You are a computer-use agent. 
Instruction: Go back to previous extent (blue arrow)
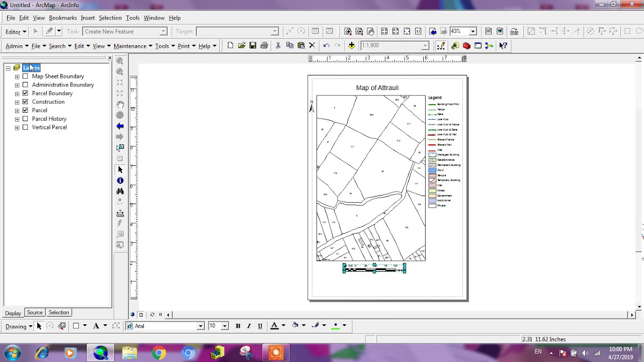(x=120, y=126)
